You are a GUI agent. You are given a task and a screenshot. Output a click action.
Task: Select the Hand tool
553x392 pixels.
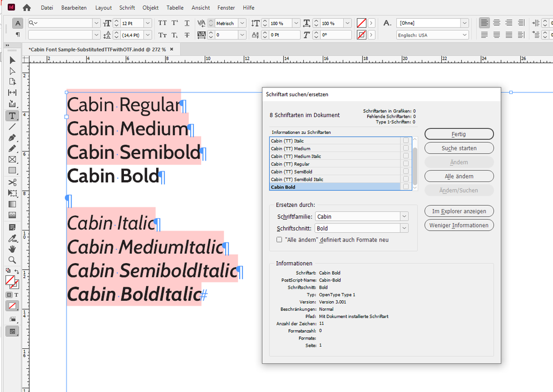(12, 249)
